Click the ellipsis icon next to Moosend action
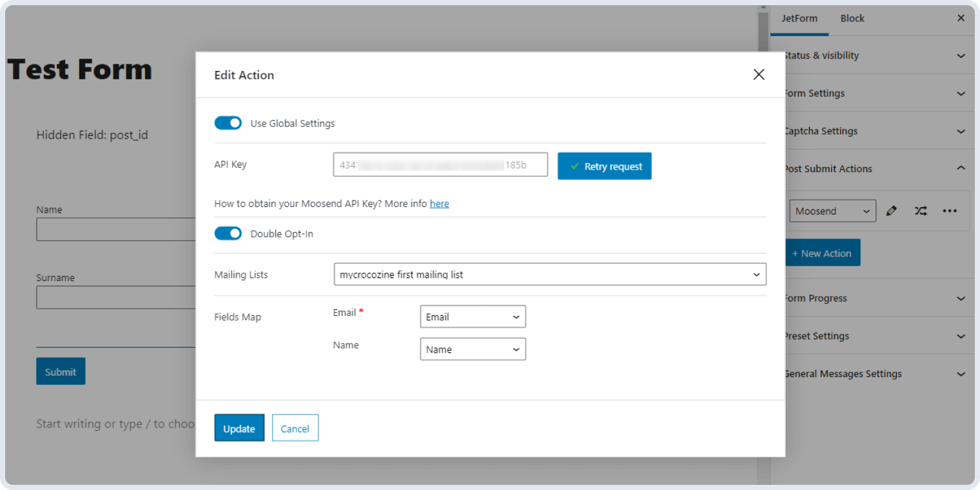The width and height of the screenshot is (980, 490). [x=950, y=211]
